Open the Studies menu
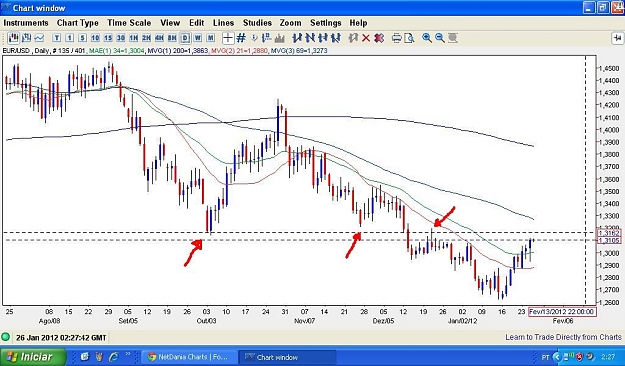625x366 pixels. click(x=257, y=23)
